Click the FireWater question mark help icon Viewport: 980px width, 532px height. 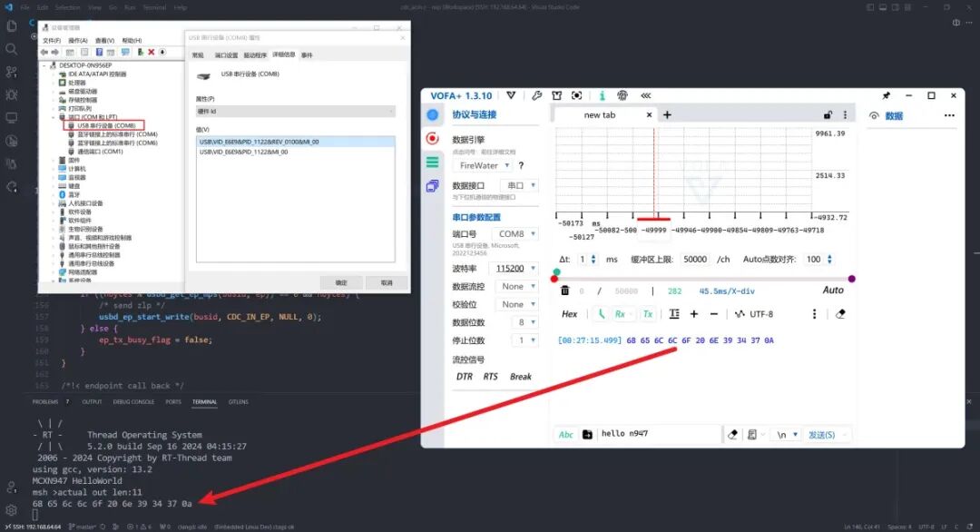click(521, 165)
